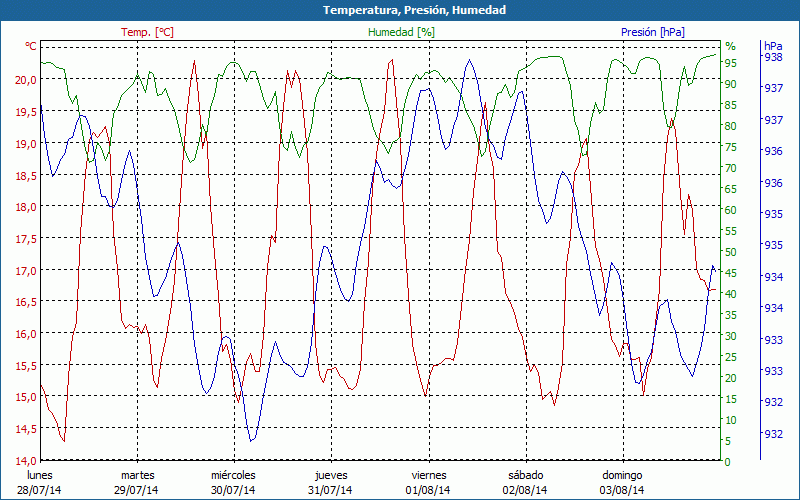Click the 14,0 temperature axis tick

pos(24,461)
